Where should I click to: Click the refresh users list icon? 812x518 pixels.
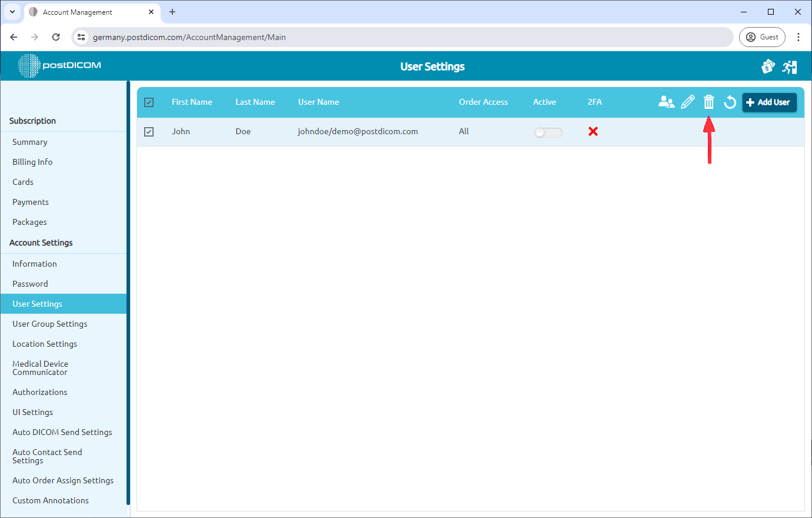730,102
